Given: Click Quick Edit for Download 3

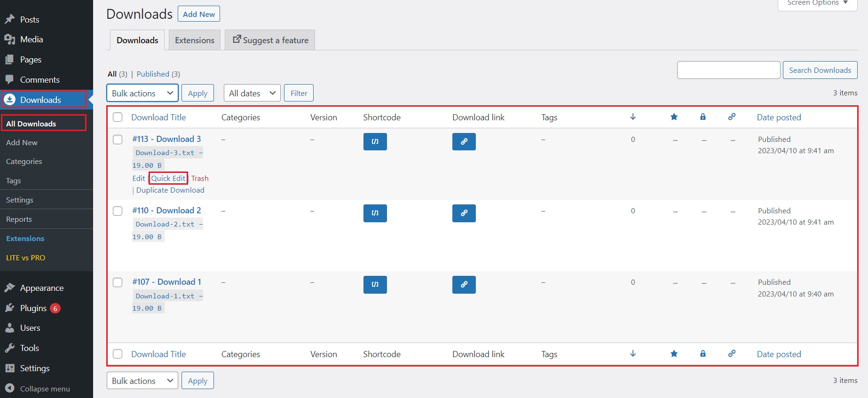Looking at the screenshot, I should (x=168, y=178).
